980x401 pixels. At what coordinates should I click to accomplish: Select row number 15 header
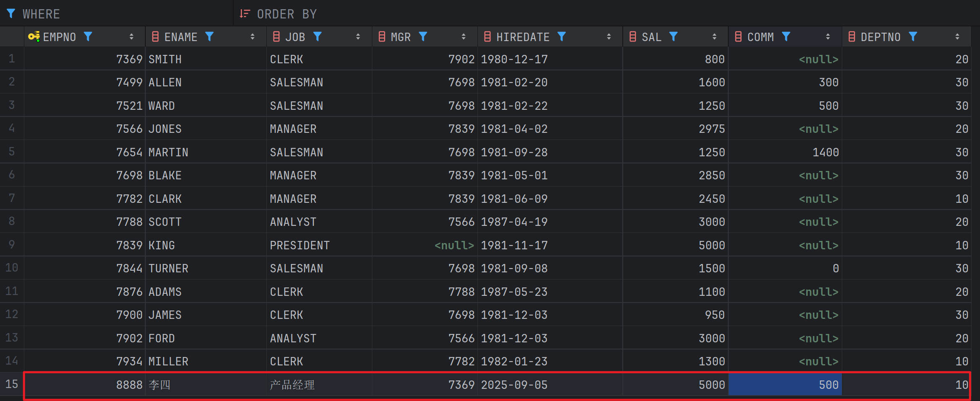[12, 384]
